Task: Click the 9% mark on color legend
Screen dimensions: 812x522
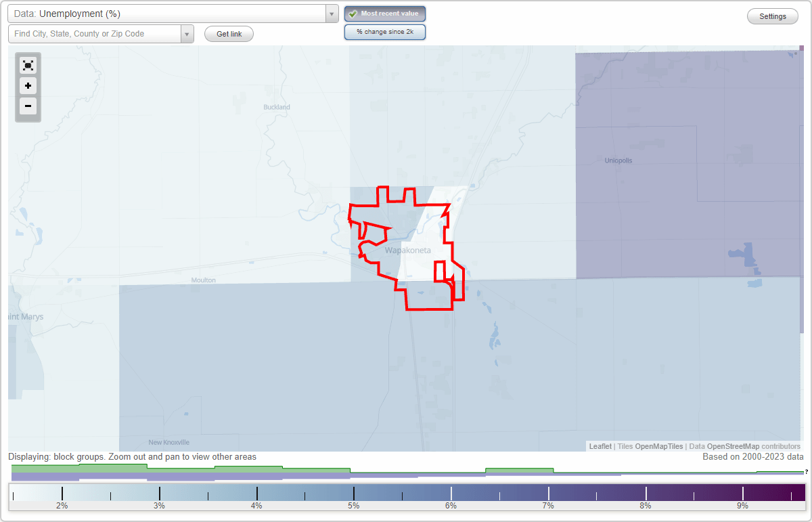Action: point(742,506)
